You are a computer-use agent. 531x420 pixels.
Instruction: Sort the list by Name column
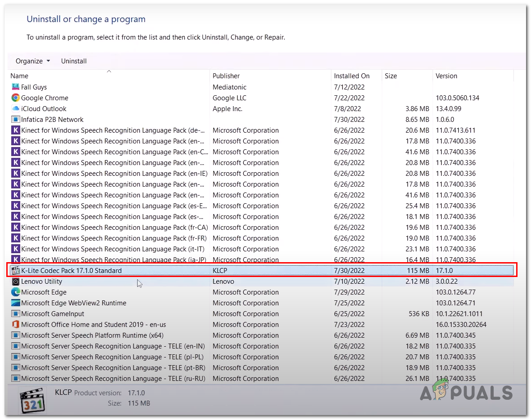19,76
